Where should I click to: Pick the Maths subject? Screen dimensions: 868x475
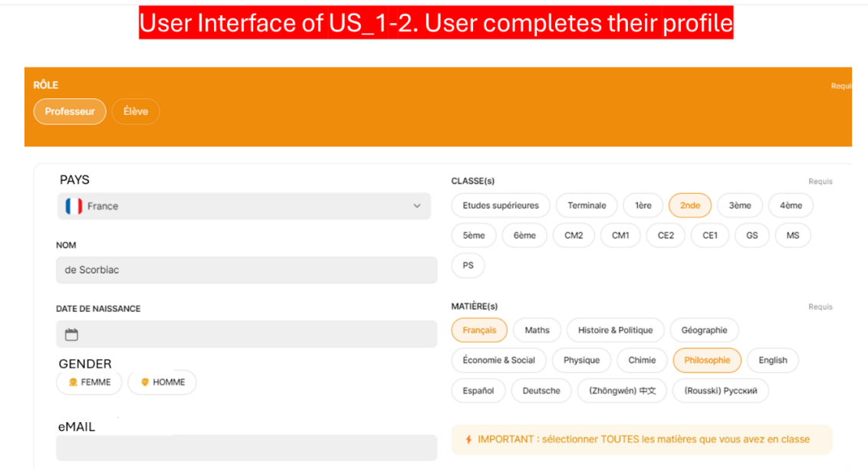pyautogui.click(x=537, y=330)
